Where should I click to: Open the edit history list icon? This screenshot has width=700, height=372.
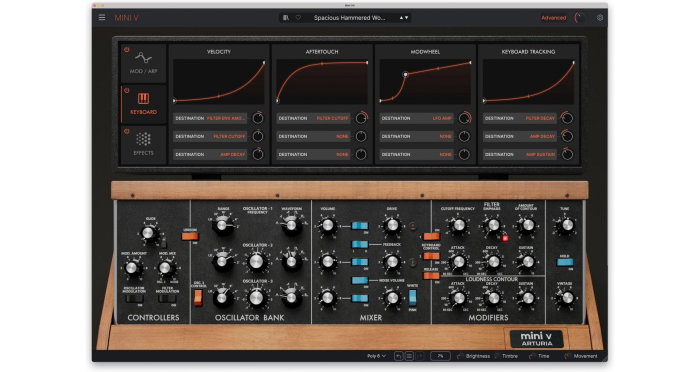point(409,356)
